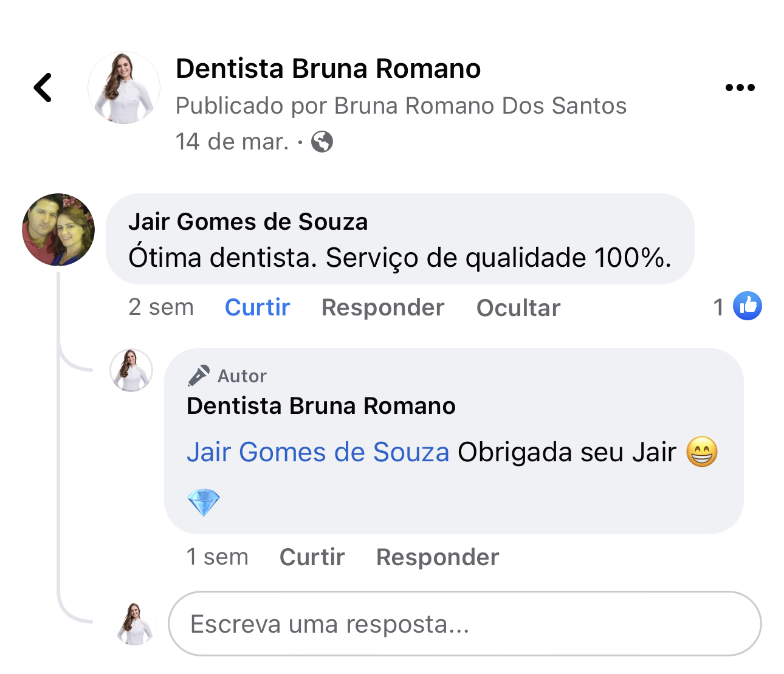Screen dimensions: 784x674
Task: Click the Autor microphone badge icon
Action: (x=199, y=374)
